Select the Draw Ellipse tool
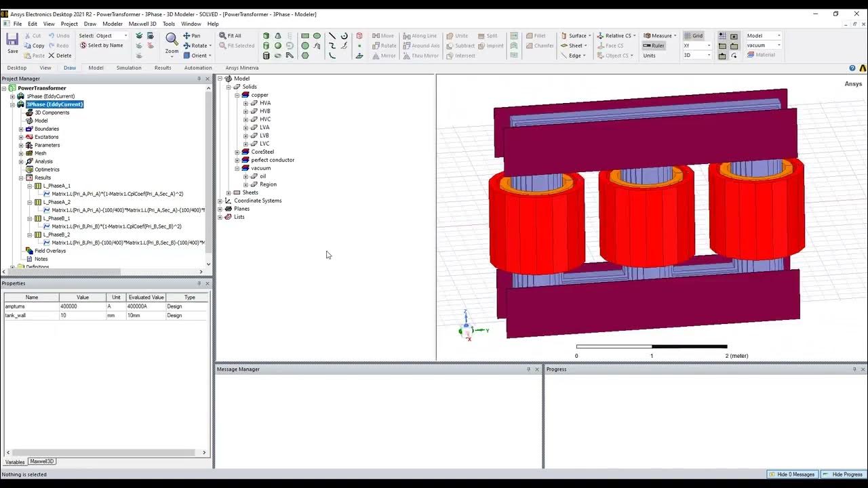This screenshot has width=868, height=488. (317, 36)
